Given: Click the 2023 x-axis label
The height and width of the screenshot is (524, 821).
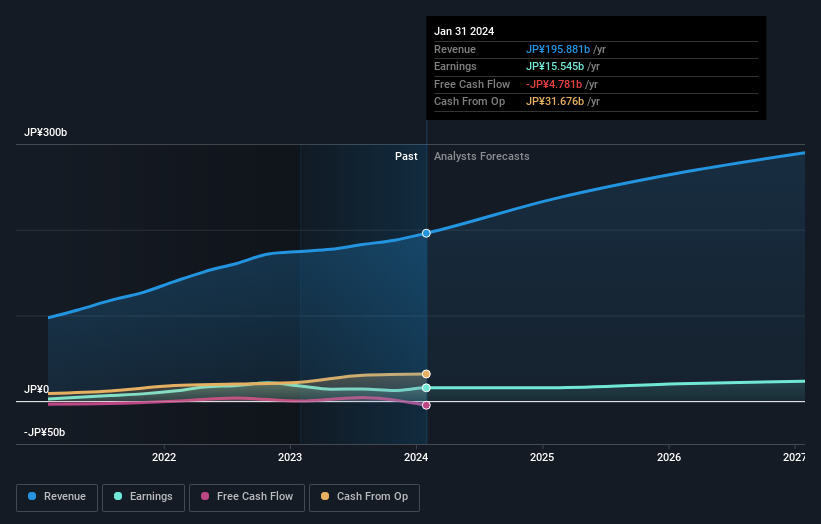Looking at the screenshot, I should (x=290, y=457).
